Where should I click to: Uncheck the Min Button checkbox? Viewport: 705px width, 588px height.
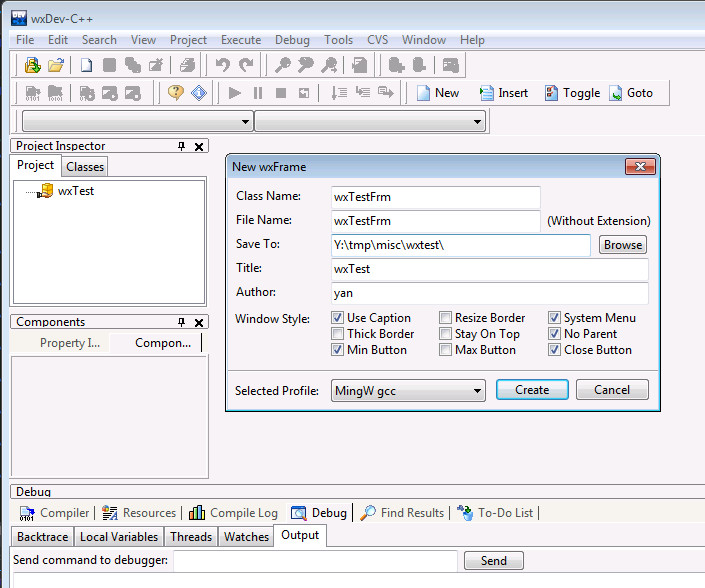(x=337, y=350)
